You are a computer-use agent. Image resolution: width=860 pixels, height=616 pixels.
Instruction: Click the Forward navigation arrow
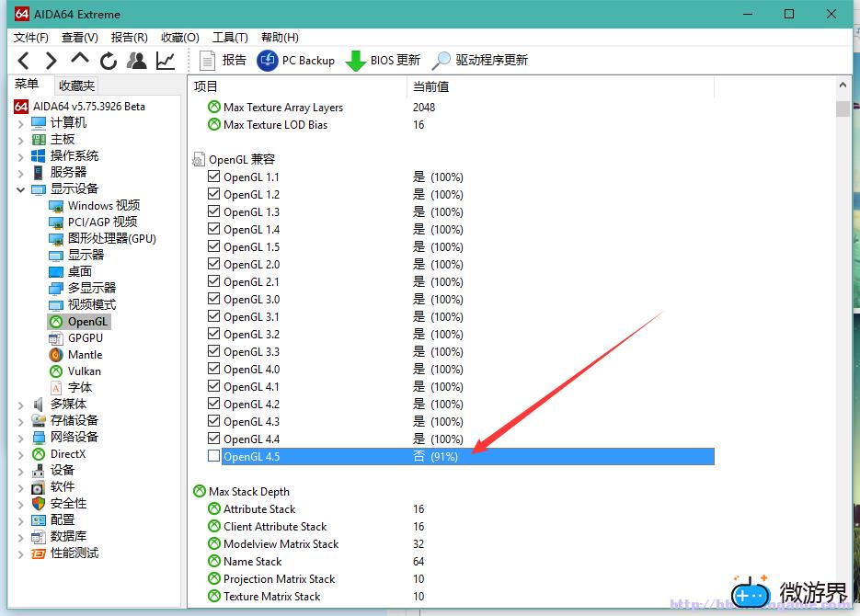click(51, 61)
